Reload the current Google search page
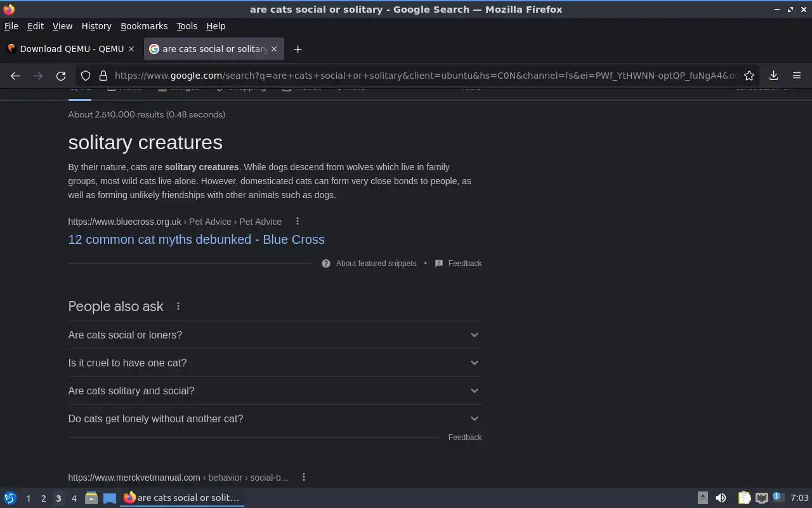This screenshot has width=812, height=508. coord(61,76)
